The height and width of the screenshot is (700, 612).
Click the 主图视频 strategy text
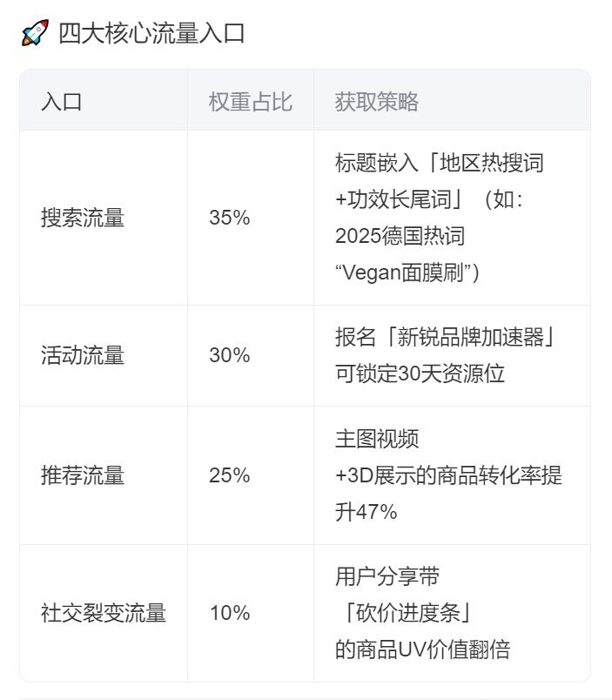point(377,439)
